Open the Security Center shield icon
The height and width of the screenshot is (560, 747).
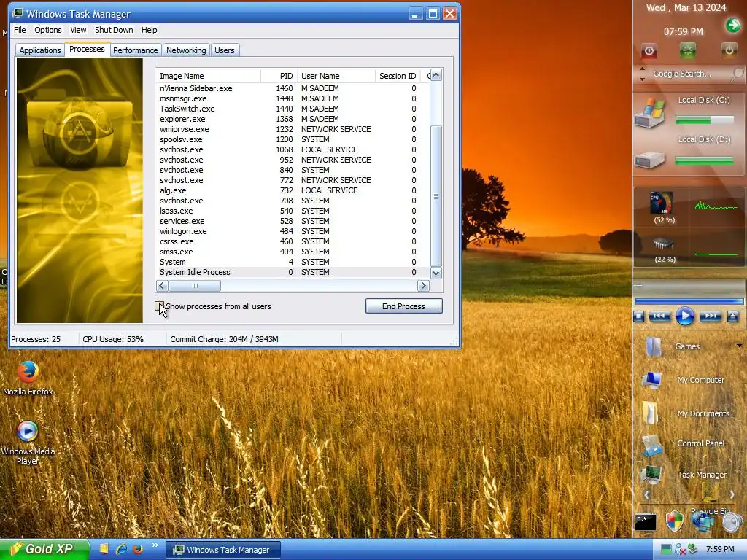[675, 521]
